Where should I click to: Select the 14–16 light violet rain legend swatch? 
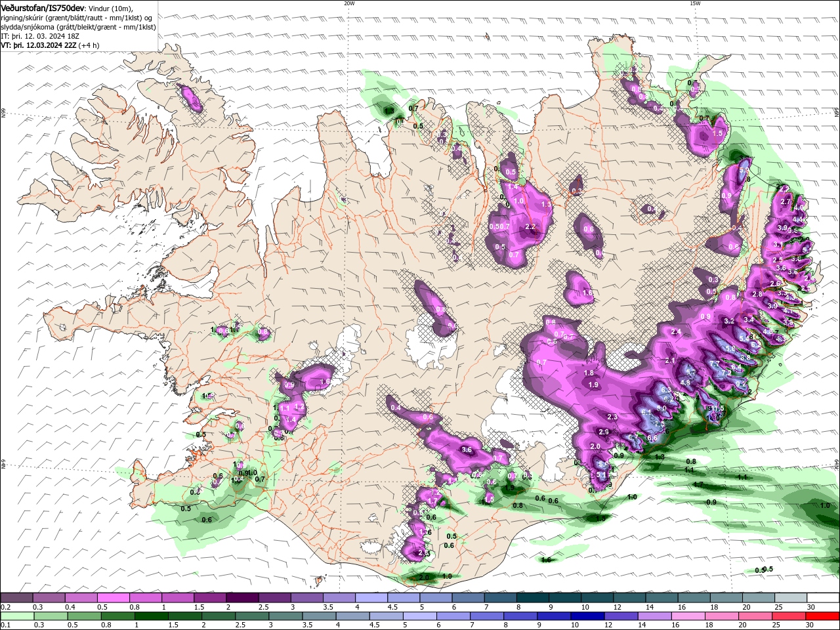[654, 616]
